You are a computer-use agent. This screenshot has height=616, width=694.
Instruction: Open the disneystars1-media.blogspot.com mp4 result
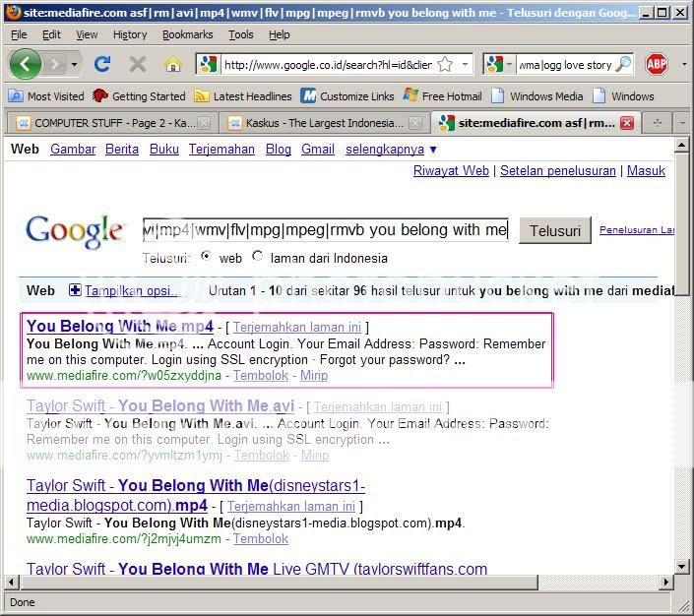(x=196, y=495)
